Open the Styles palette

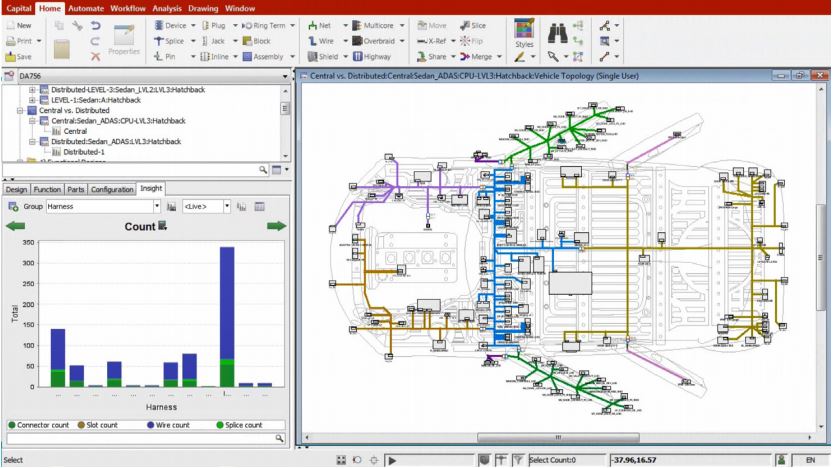point(523,35)
